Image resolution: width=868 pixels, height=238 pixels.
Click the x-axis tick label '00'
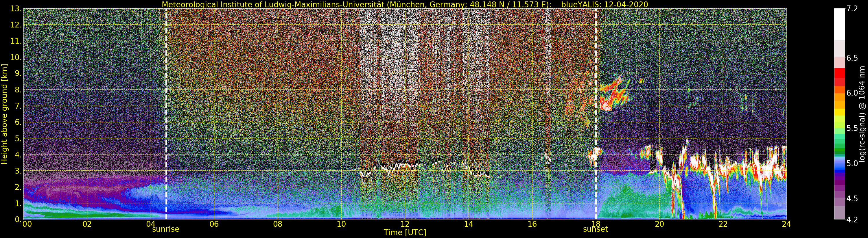[x=27, y=224]
